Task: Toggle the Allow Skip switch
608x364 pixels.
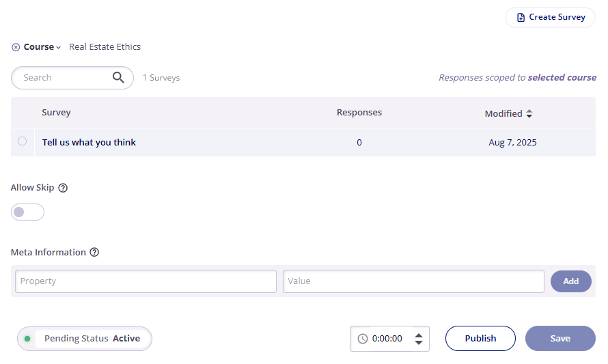Action: point(27,212)
